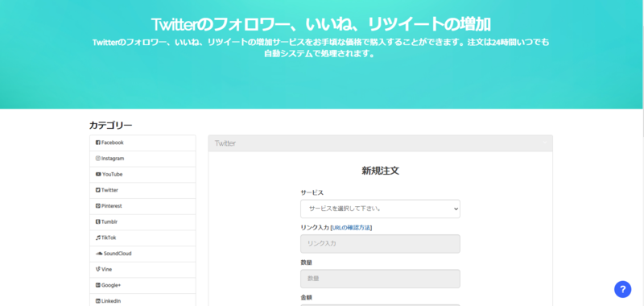The width and height of the screenshot is (644, 306).
Task: Open the blue help question mark button
Action: 622,289
